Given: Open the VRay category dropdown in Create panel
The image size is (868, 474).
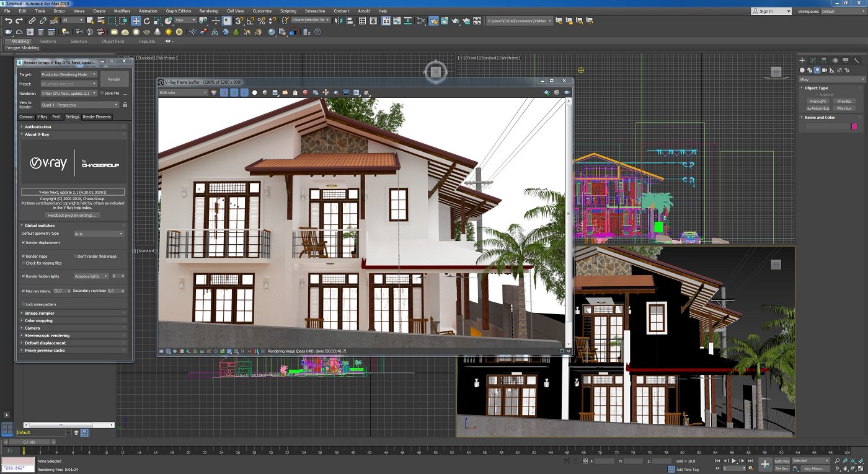Looking at the screenshot, I should tap(831, 79).
